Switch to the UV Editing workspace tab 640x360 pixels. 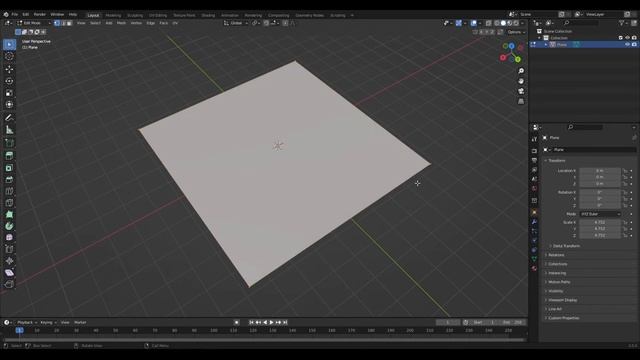coord(158,15)
